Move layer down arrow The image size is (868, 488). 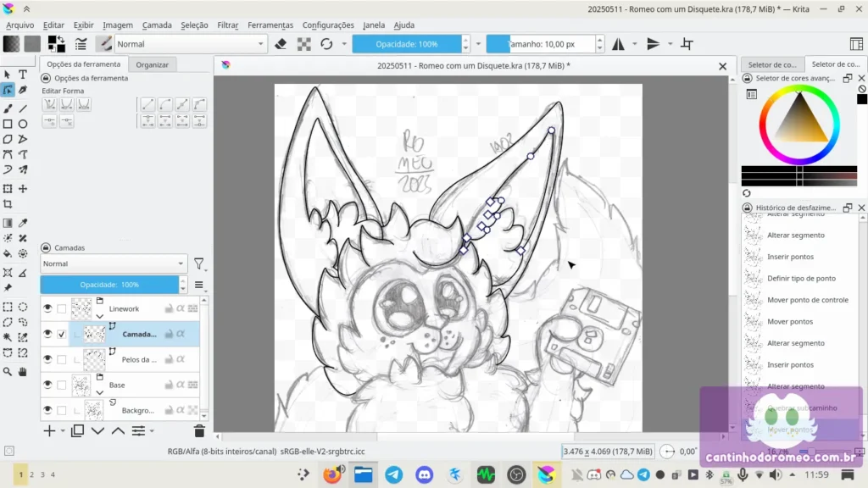pos(98,430)
